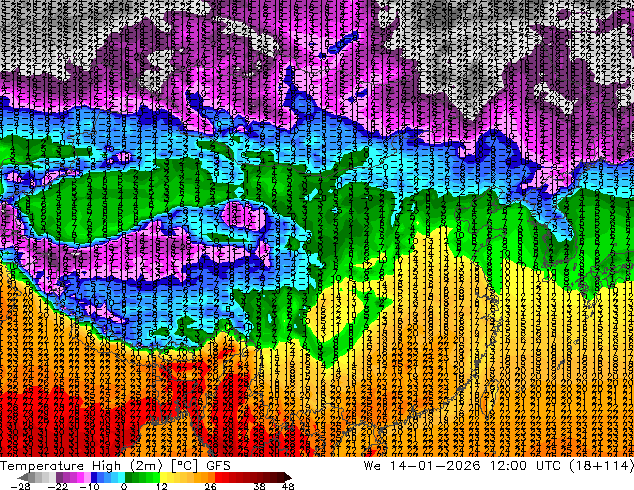
Task: Select the dark purple legend swatch at -22
Action: pos(59,477)
